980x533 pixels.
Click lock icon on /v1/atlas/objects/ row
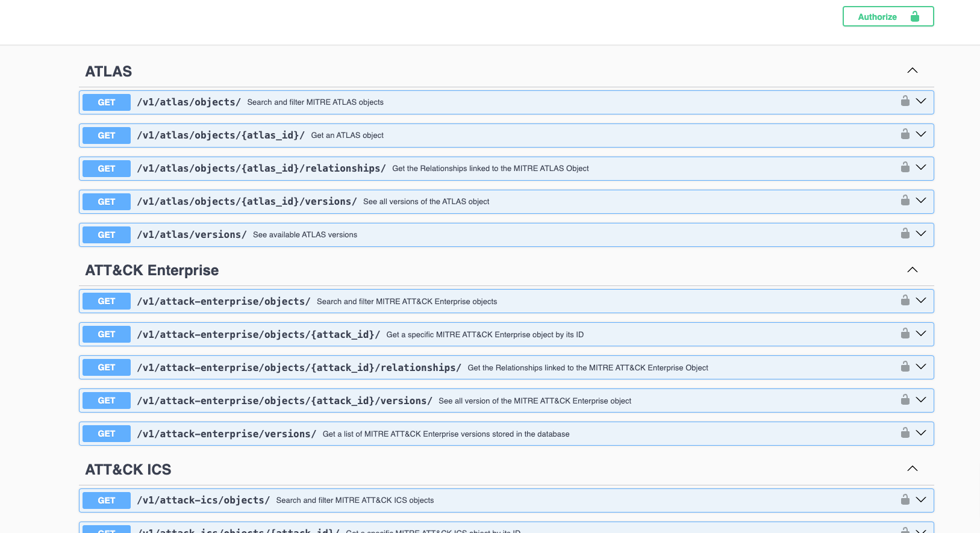(x=905, y=101)
